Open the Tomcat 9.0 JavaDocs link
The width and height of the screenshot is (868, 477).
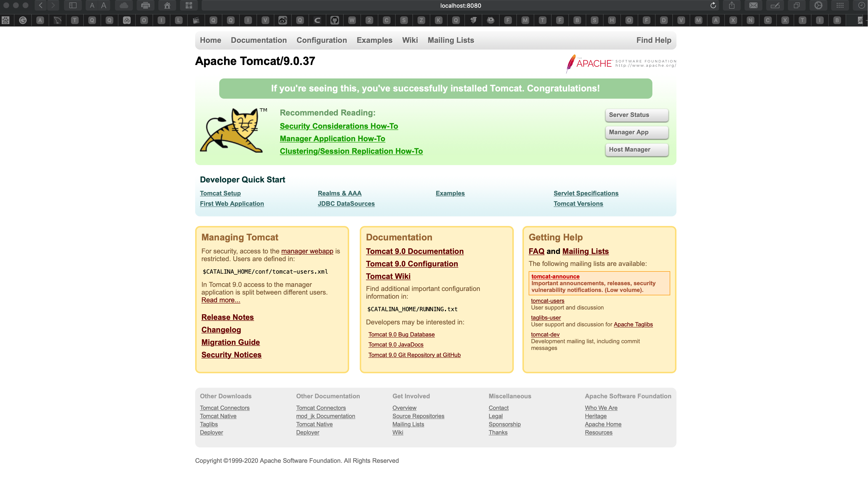coord(396,345)
